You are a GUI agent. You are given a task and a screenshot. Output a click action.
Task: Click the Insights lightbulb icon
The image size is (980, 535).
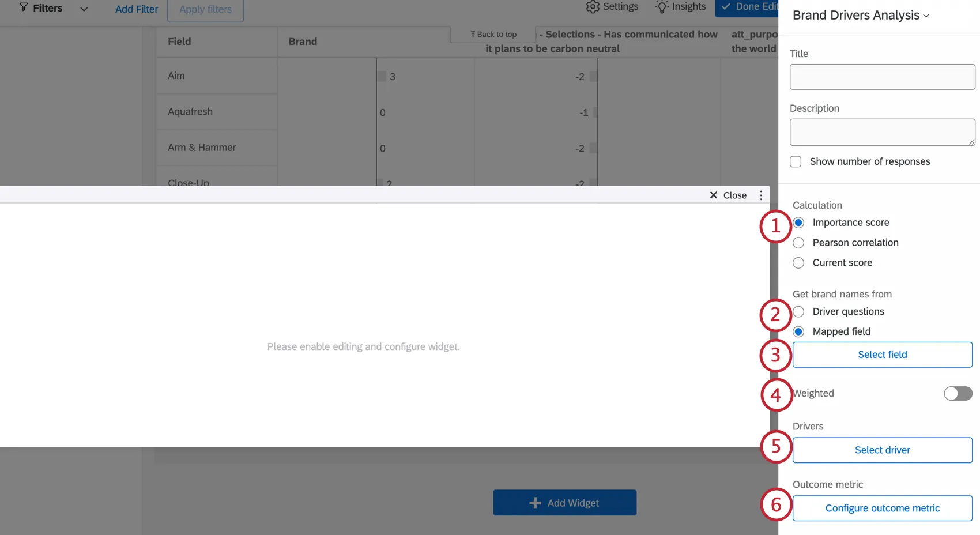click(661, 6)
